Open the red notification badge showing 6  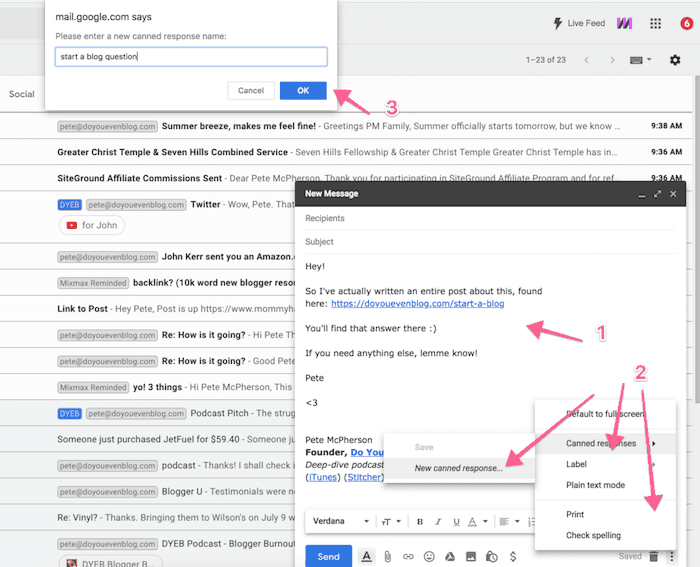(687, 23)
